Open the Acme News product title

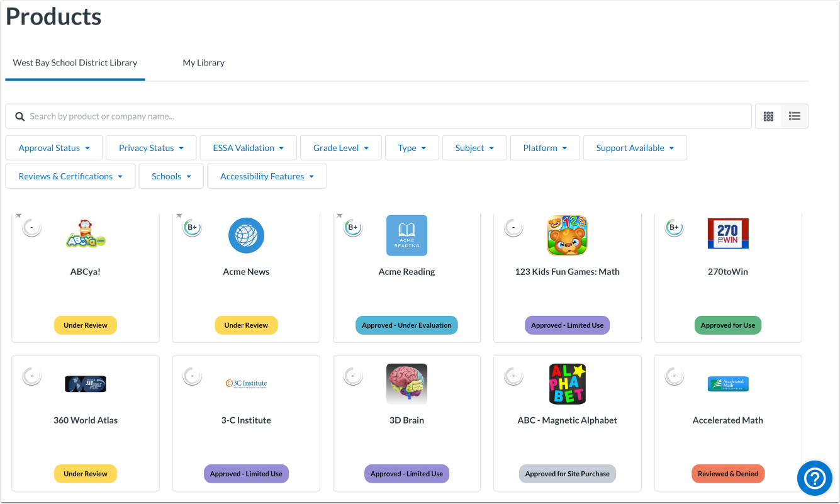pos(246,272)
